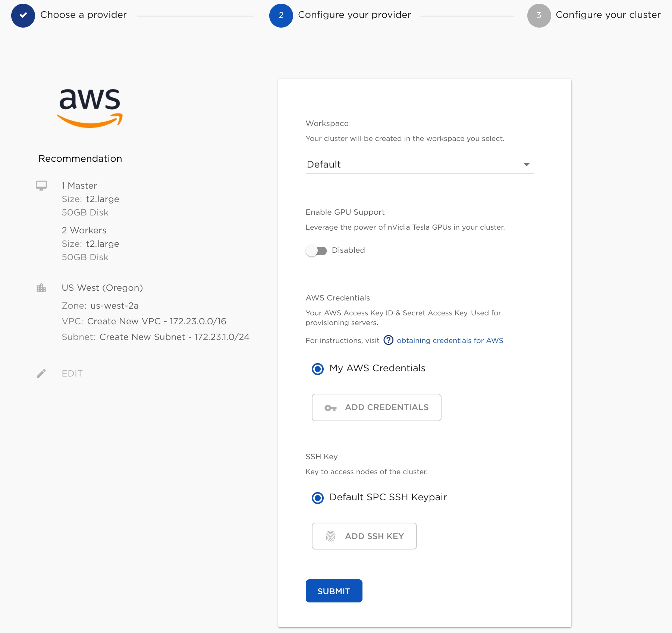
Task: Click step 2 Configure your provider
Action: click(x=354, y=15)
